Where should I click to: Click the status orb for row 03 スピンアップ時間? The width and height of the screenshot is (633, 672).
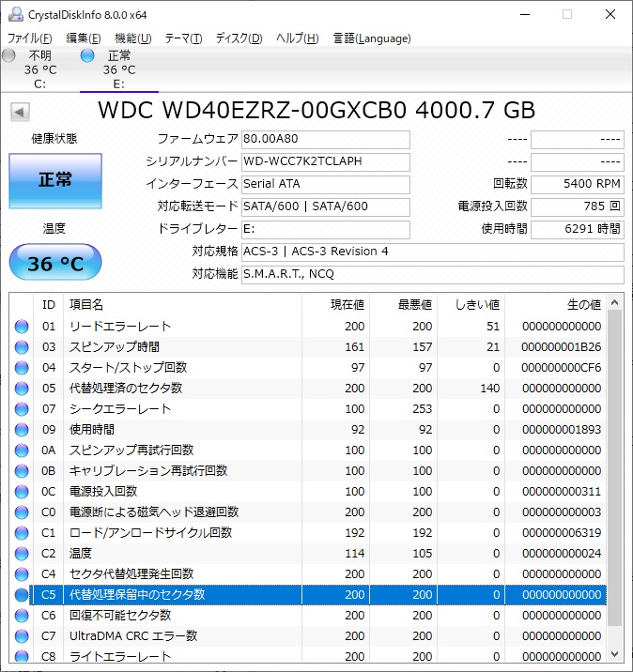(x=22, y=347)
